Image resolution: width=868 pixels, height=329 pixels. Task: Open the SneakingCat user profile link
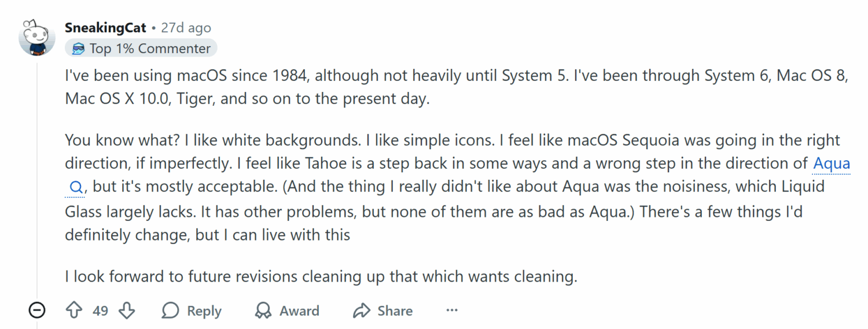tap(105, 28)
